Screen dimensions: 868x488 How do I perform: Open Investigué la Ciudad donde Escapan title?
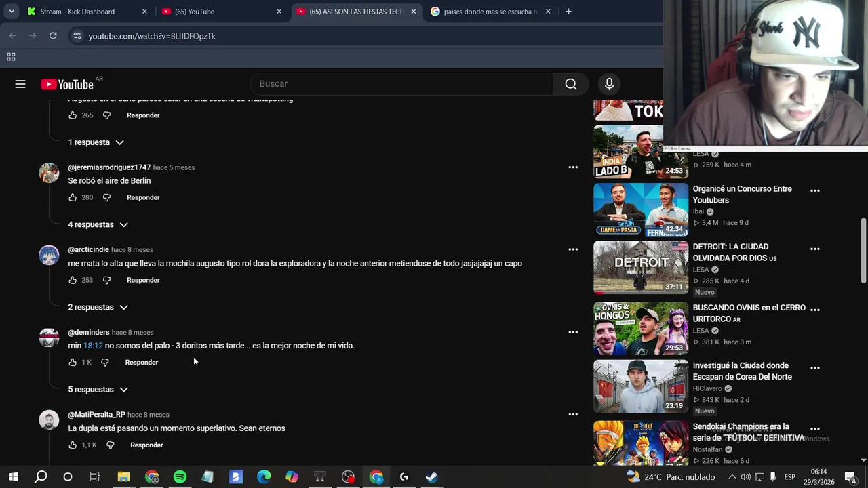point(742,371)
